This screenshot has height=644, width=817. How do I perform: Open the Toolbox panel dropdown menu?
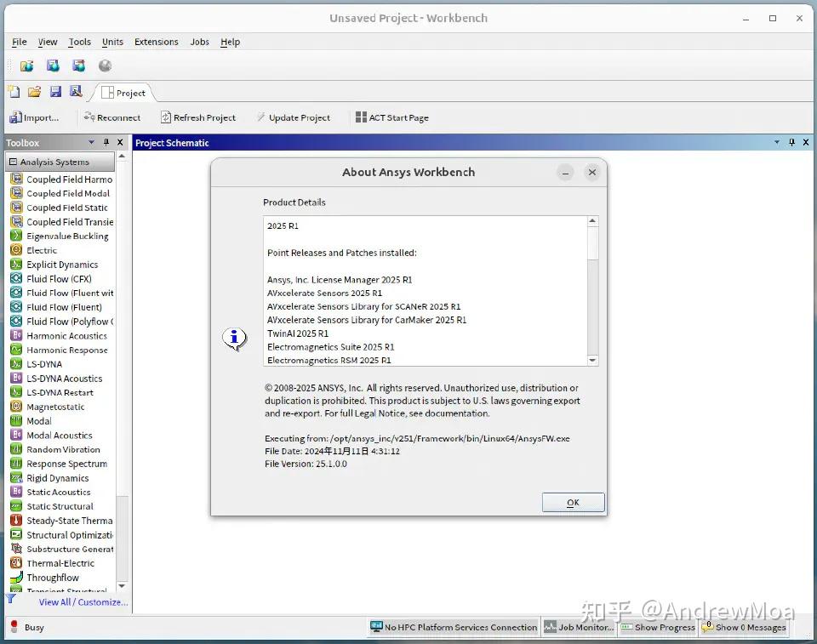[x=91, y=142]
